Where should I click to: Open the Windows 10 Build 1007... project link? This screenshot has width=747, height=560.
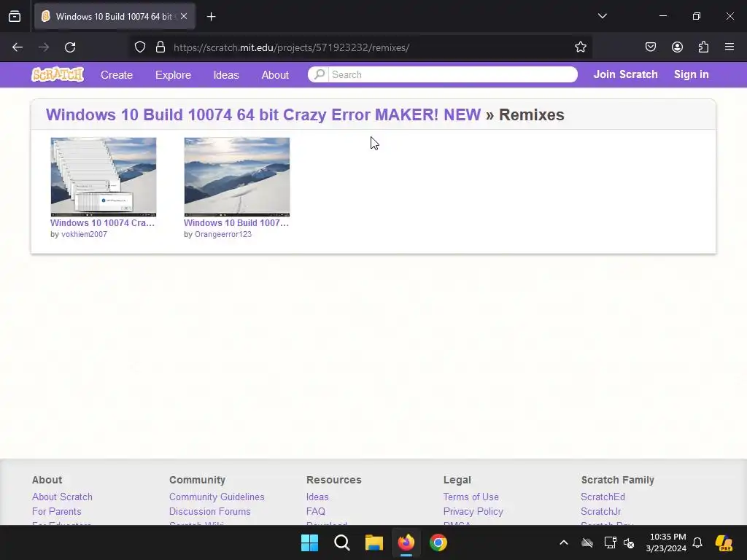(x=236, y=222)
